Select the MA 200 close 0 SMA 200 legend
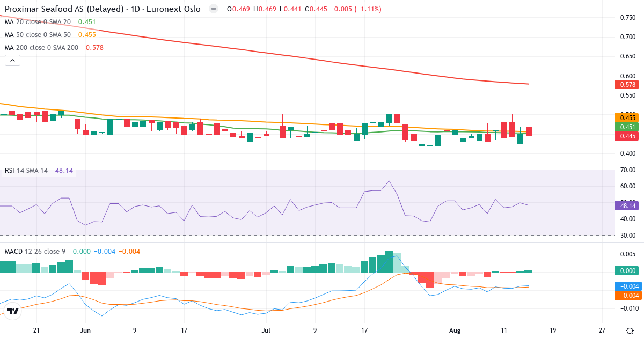 [41, 48]
